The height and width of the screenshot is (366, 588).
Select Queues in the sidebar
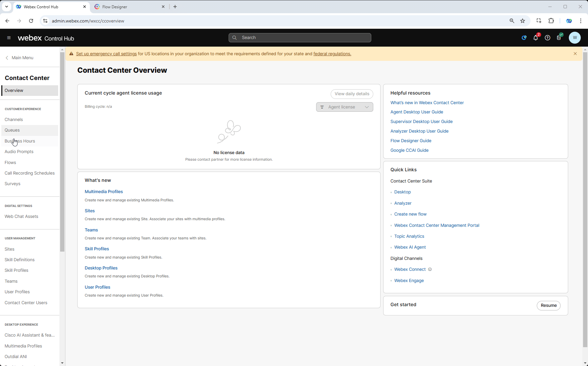click(30, 130)
